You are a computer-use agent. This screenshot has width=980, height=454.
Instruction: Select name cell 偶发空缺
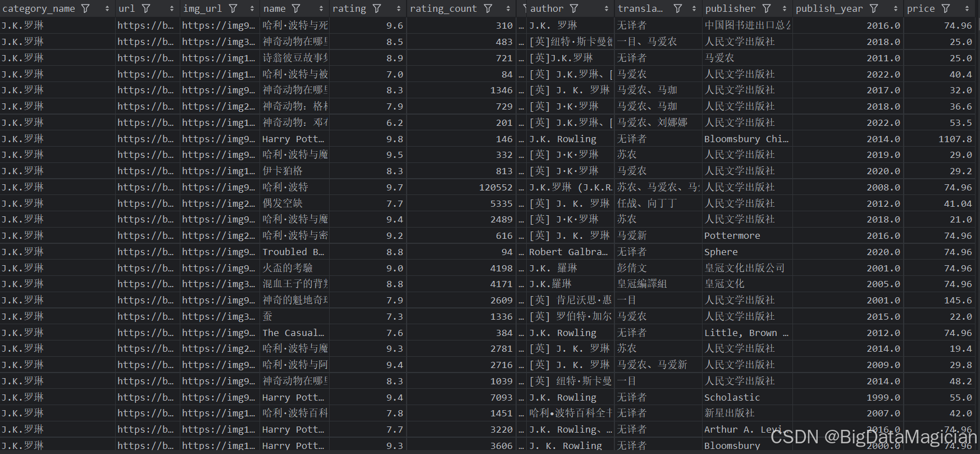(x=282, y=203)
